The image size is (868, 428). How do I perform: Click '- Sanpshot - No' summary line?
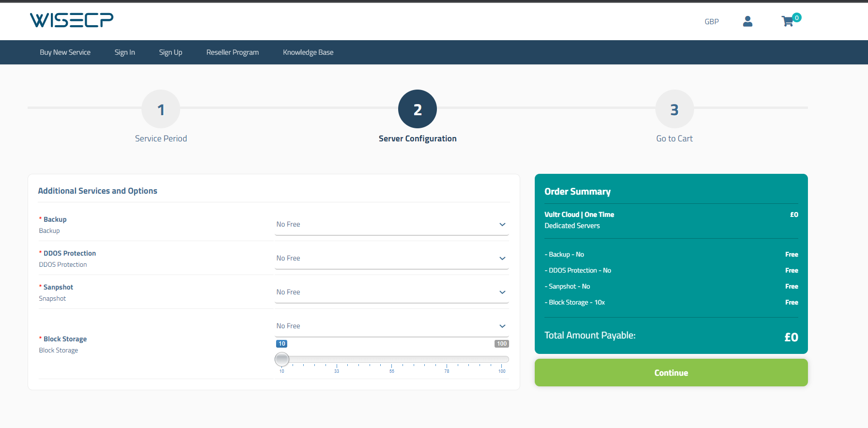point(567,286)
